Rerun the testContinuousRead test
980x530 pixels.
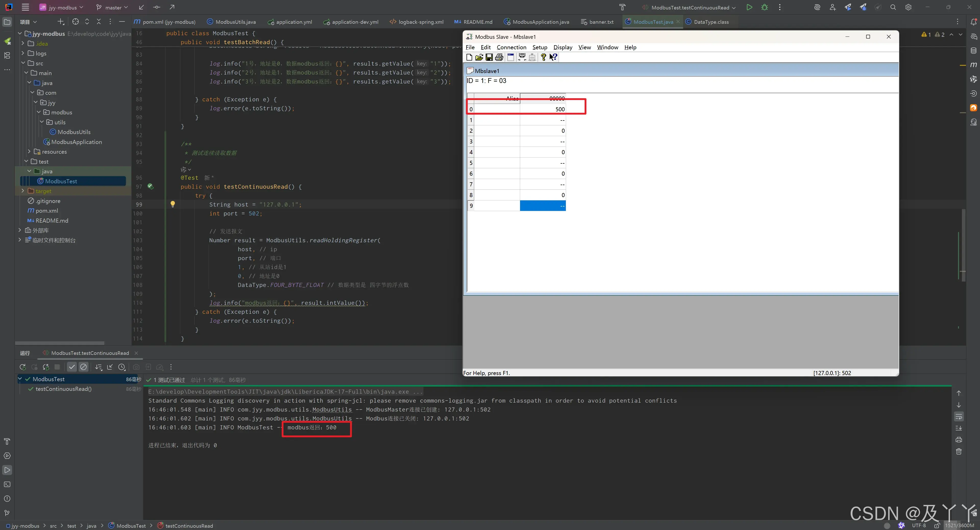pyautogui.click(x=22, y=367)
